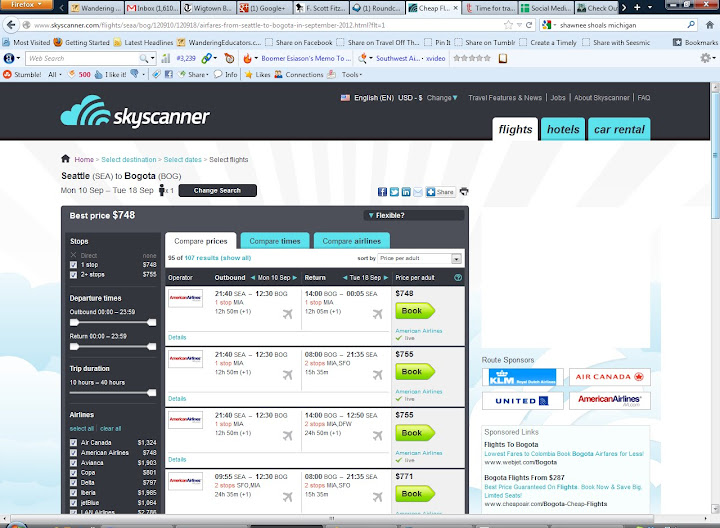
Task: Click the clear all airlines link
Action: [x=111, y=428]
